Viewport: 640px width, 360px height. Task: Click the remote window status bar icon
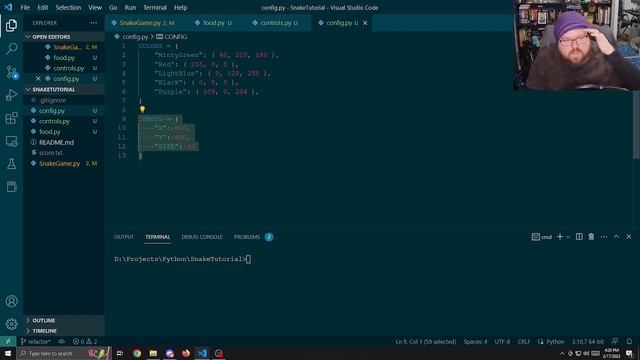click(x=8, y=341)
